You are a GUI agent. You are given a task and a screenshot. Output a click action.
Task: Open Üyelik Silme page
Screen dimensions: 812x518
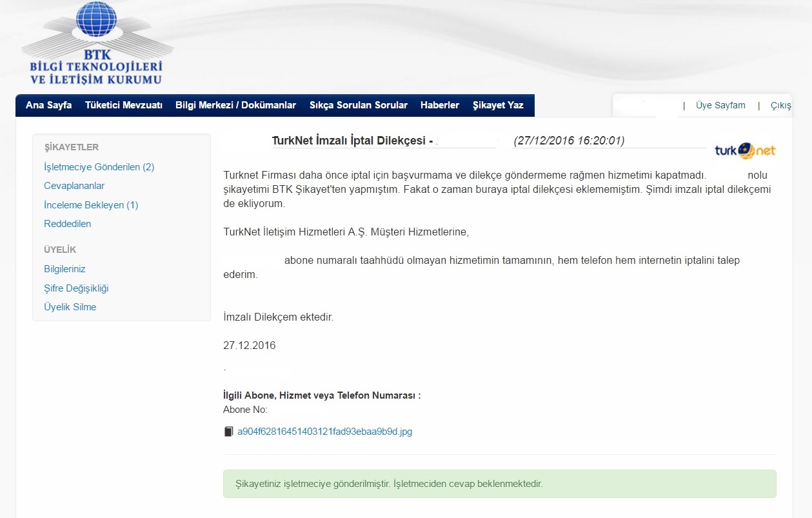pos(70,307)
